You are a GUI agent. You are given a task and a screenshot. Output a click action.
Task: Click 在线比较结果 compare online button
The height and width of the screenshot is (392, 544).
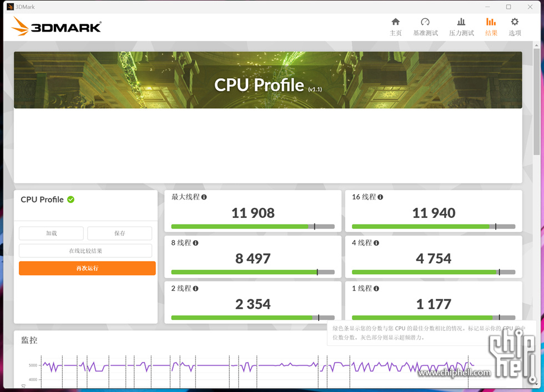point(85,251)
